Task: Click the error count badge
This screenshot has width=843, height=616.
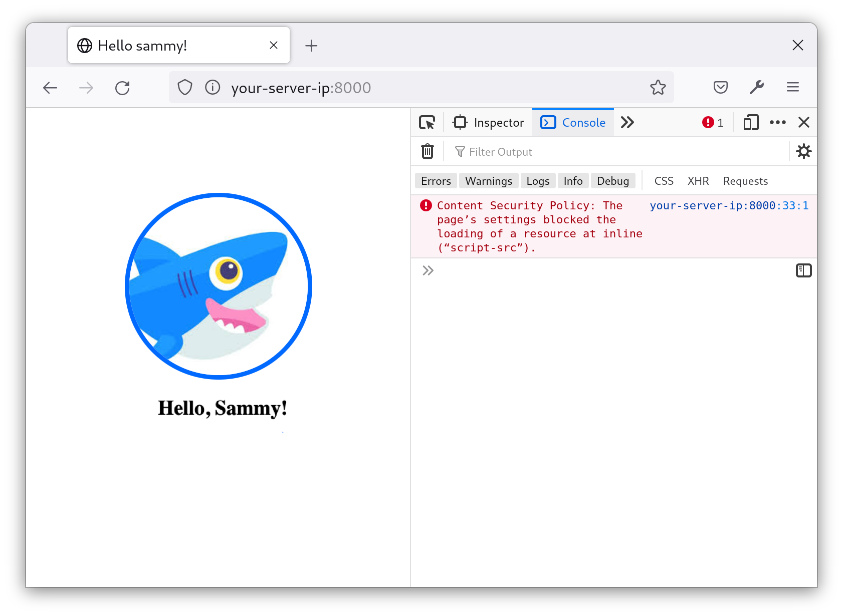Action: (713, 123)
